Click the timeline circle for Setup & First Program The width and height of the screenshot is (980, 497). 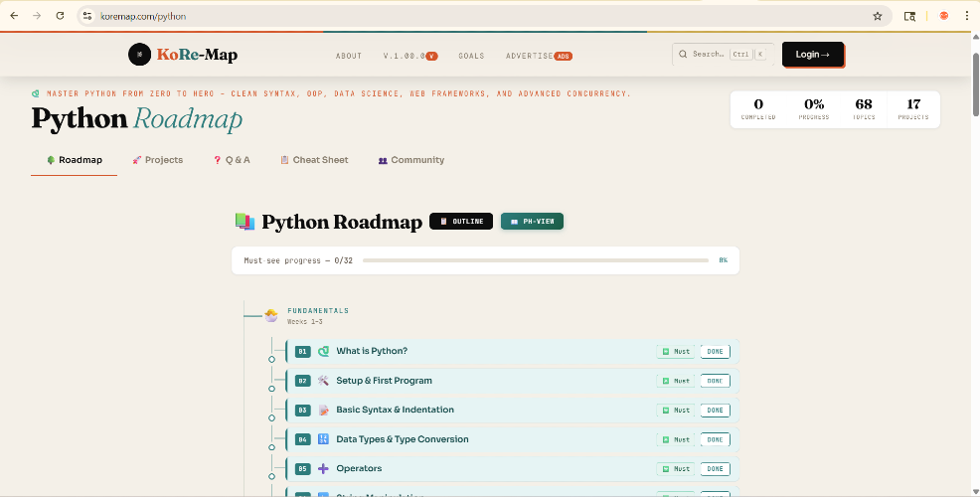click(x=271, y=389)
